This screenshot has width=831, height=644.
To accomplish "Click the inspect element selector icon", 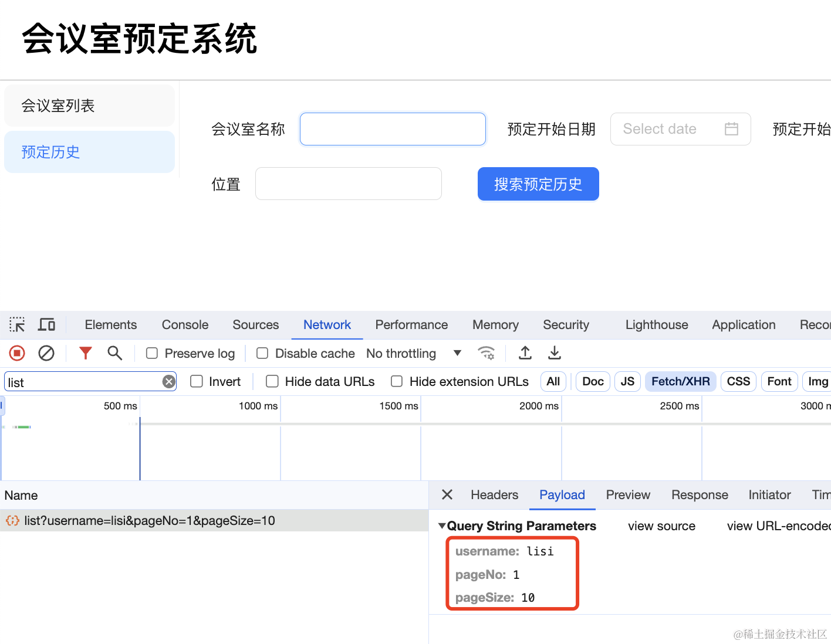I will [x=17, y=324].
